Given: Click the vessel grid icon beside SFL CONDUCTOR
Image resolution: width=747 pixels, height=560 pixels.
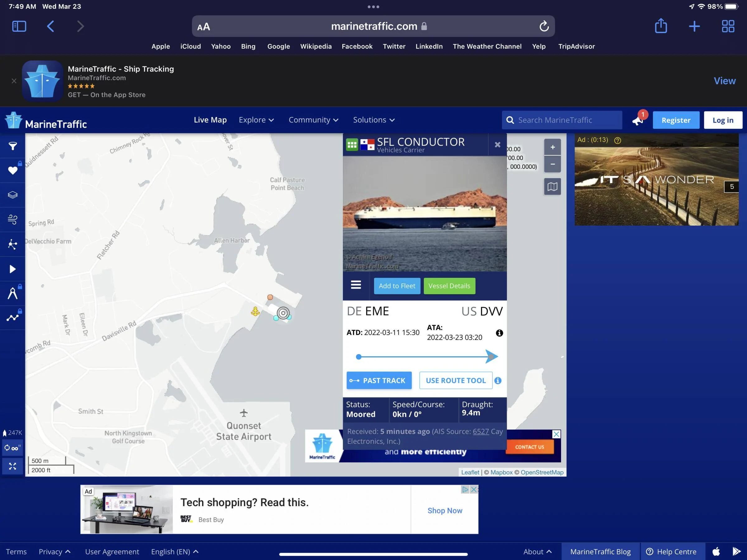Looking at the screenshot, I should pos(352,145).
